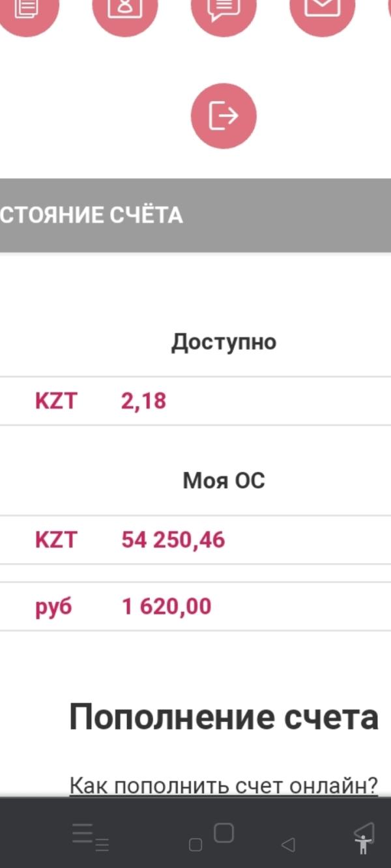Tap the 'Пополнение счета' heading
Screen dimensions: 391x868
(x=224, y=717)
